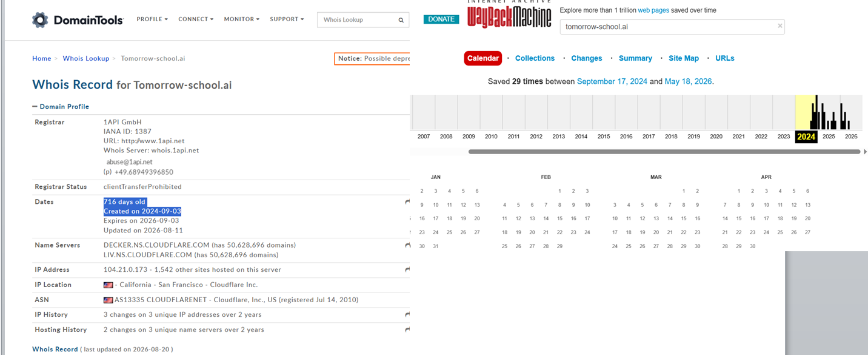Click the US flag in the IP Location row
868x355 pixels.
pos(109,285)
